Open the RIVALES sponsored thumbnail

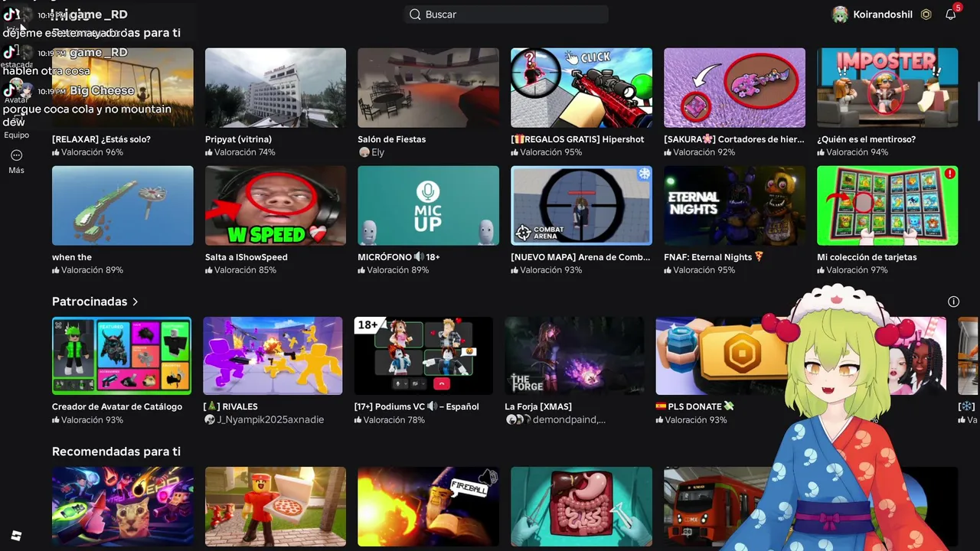[273, 356]
